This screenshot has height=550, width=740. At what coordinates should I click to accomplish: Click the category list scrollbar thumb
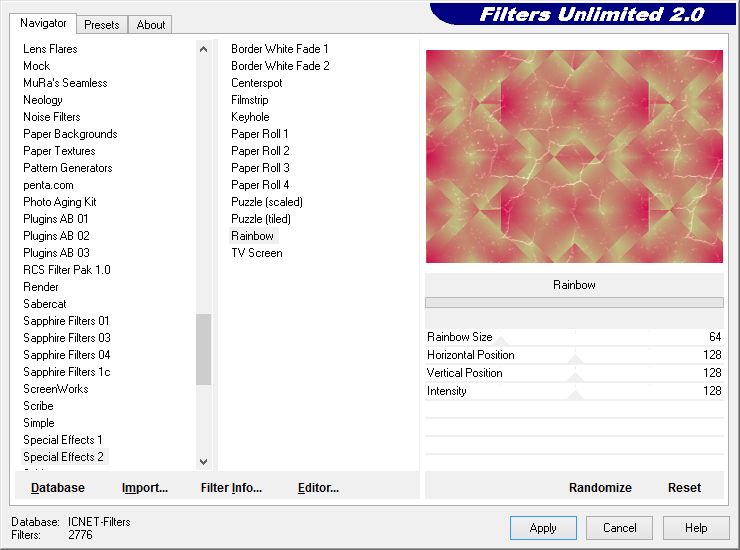click(203, 349)
